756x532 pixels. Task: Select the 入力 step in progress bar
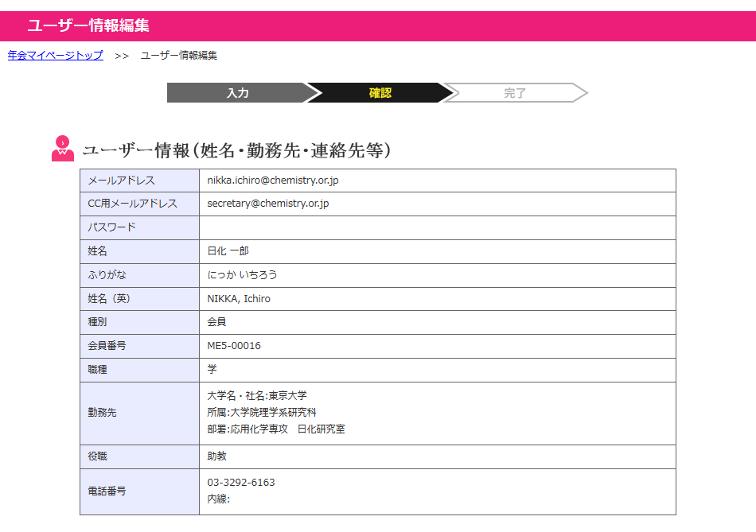237,93
